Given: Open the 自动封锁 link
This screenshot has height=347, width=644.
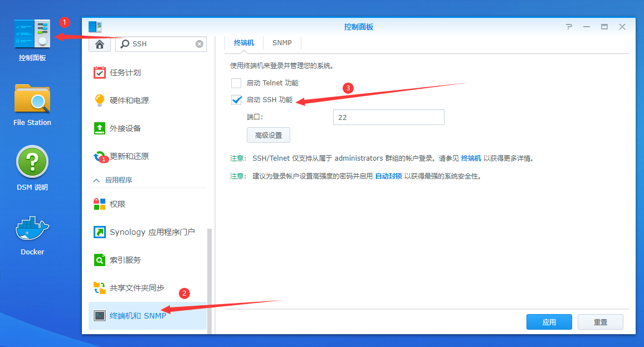Looking at the screenshot, I should (388, 176).
